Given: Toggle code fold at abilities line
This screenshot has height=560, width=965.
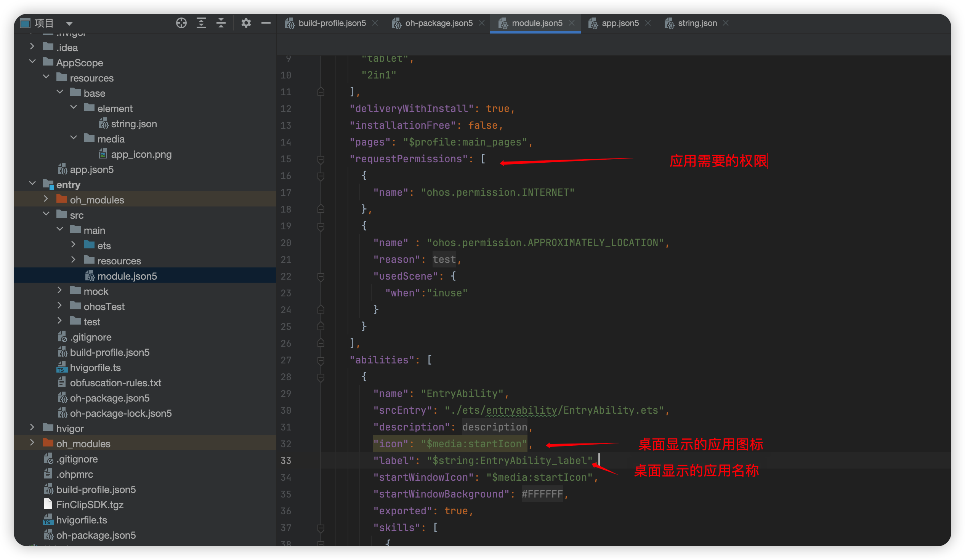Looking at the screenshot, I should pyautogui.click(x=321, y=360).
